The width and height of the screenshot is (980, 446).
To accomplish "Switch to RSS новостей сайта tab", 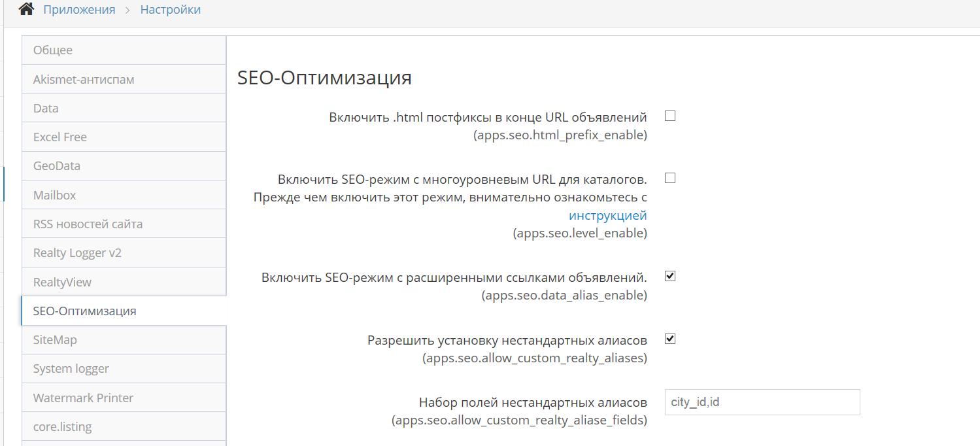I will coord(124,224).
